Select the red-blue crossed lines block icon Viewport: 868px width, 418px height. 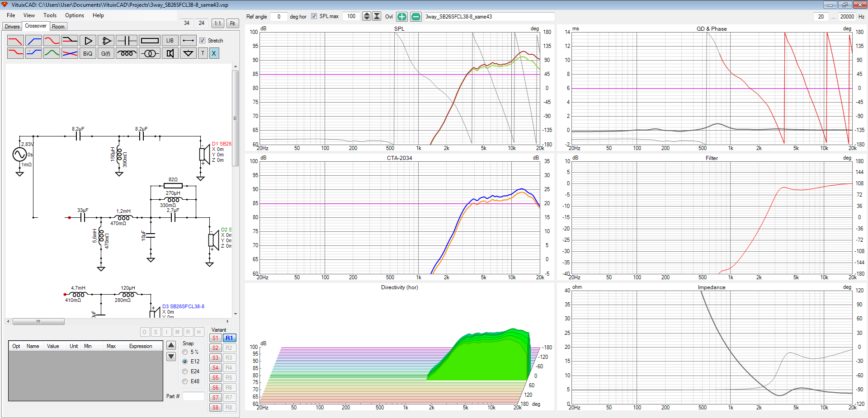point(70,53)
